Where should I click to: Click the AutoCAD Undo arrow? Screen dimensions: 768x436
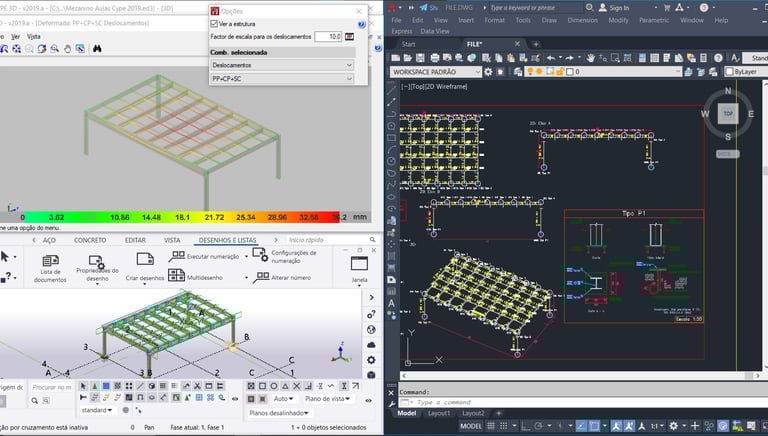click(x=551, y=58)
